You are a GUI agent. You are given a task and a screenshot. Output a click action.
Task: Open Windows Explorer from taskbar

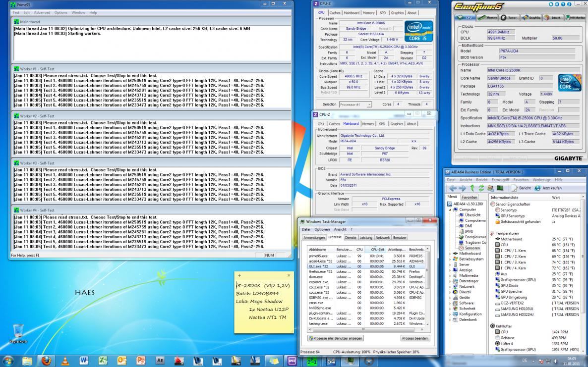pos(27,361)
